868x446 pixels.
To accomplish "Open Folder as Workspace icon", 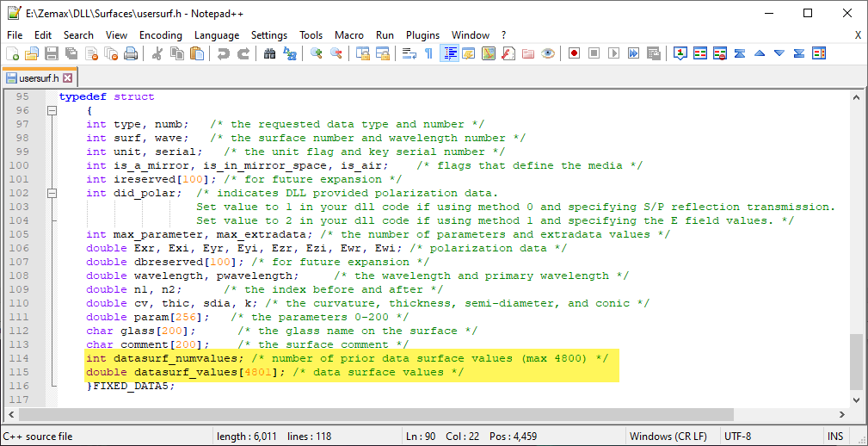I will (x=528, y=53).
